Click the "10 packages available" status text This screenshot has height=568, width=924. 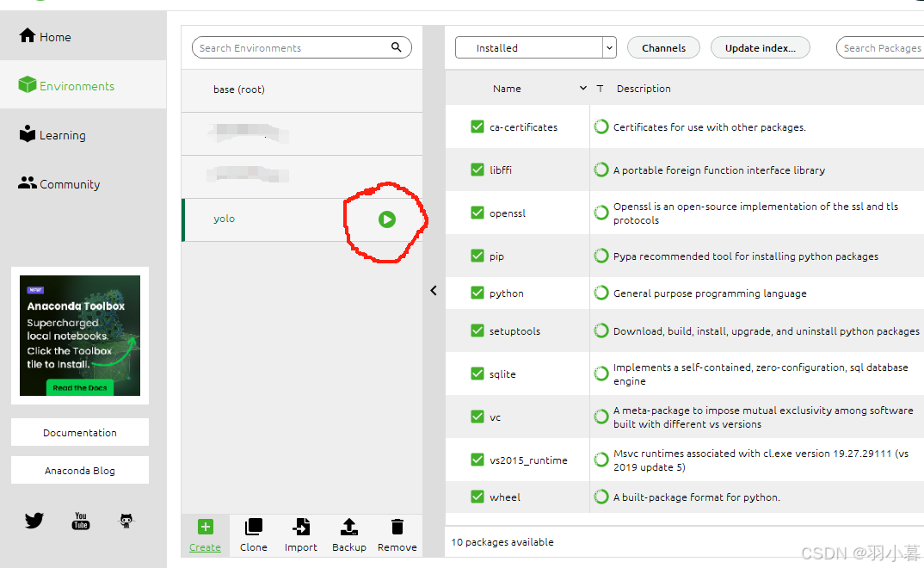502,542
